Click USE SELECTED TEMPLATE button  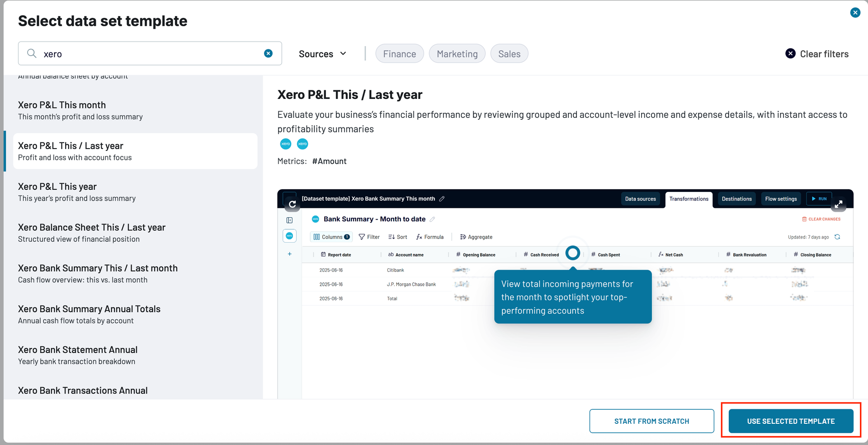coord(791,421)
